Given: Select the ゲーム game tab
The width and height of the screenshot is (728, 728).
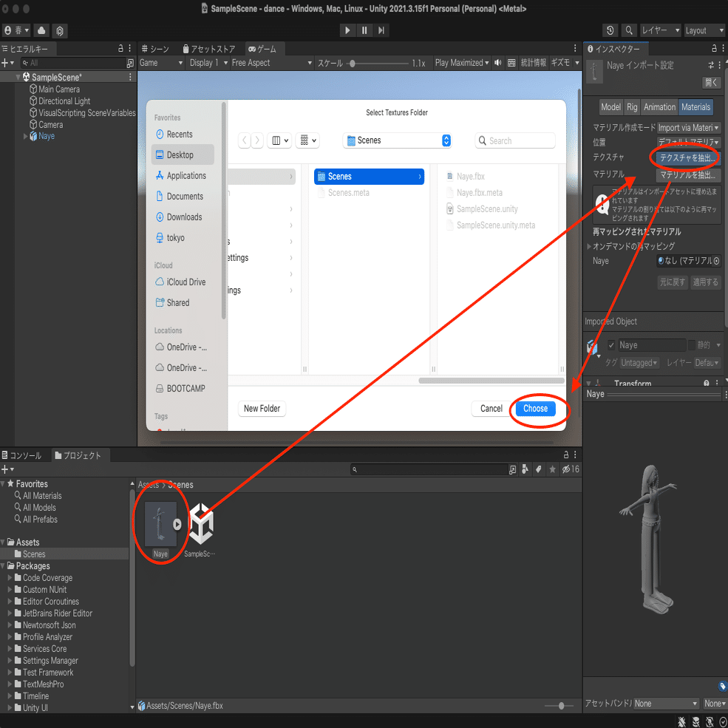Looking at the screenshot, I should coord(263,49).
